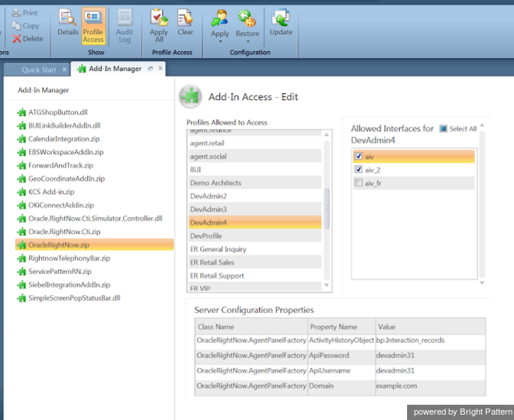Select Demo Architects profile
Image resolution: width=514 pixels, height=420 pixels.
pos(255,183)
